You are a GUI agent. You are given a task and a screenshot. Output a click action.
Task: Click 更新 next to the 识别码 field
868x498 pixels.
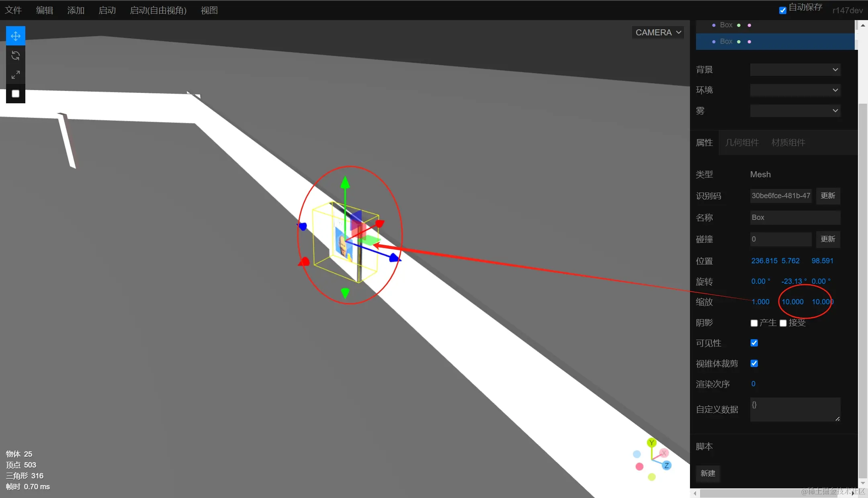coord(828,196)
